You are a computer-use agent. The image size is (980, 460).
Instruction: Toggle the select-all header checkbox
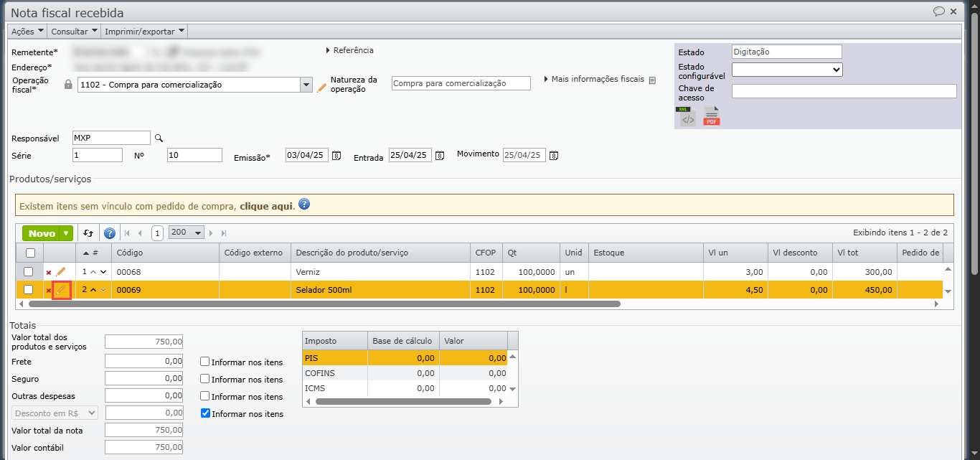click(x=29, y=253)
